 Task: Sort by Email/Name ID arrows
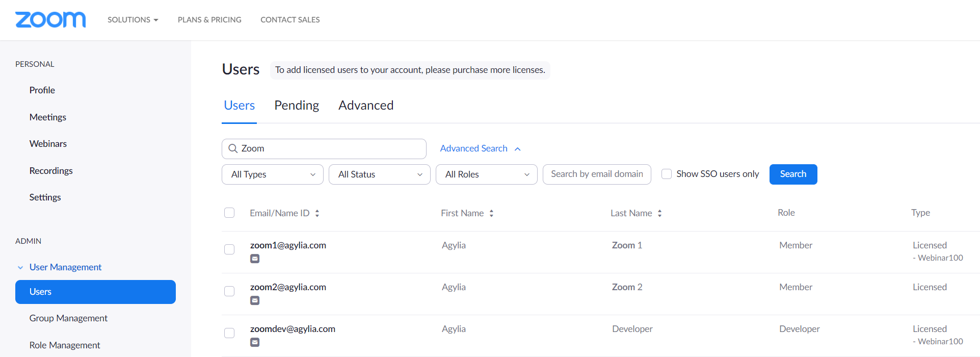coord(317,213)
